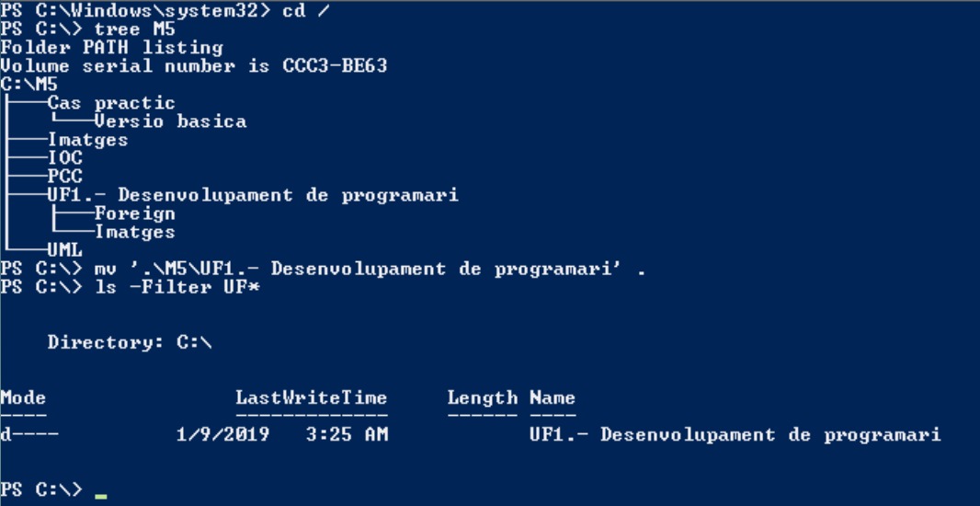Click the 'Directory: C:\' line
The image size is (980, 506).
point(130,342)
